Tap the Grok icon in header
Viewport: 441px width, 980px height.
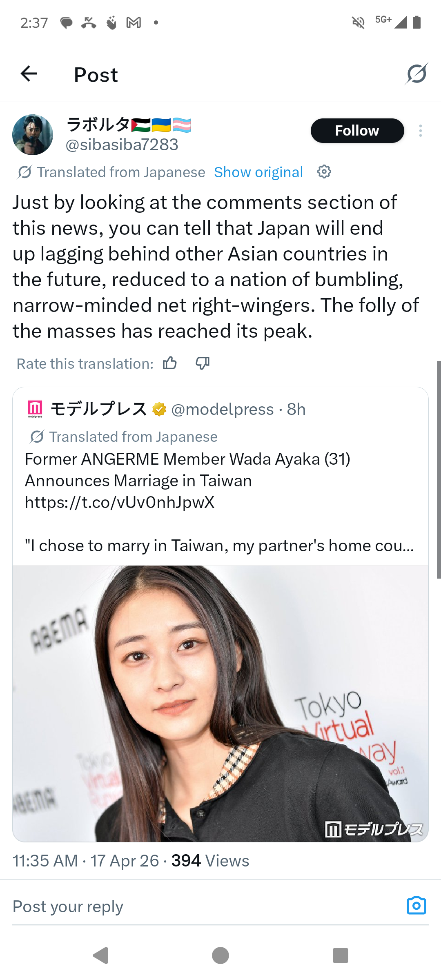coord(416,74)
